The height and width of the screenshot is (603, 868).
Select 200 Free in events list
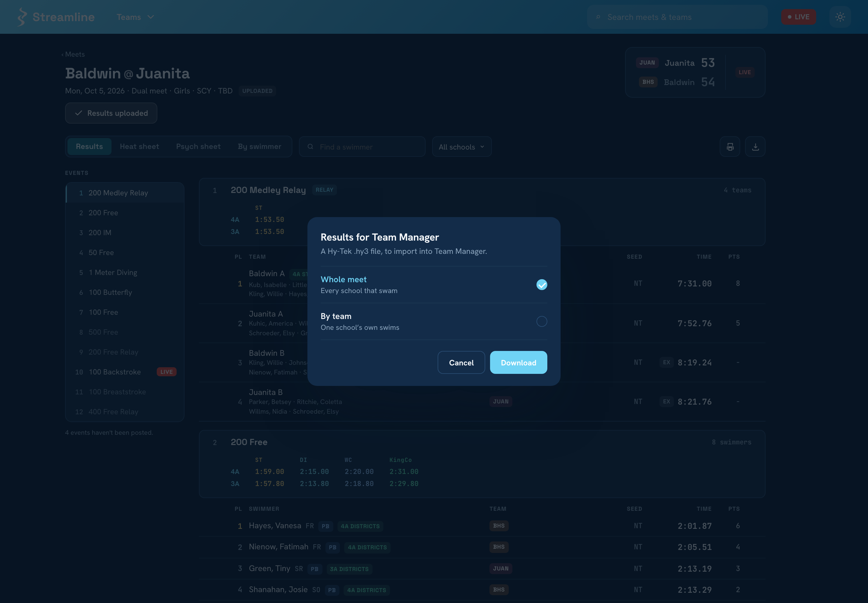pos(125,213)
